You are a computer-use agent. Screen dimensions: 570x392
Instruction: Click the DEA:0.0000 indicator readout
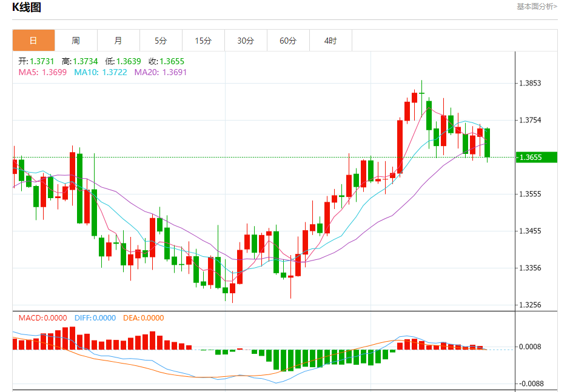pos(144,318)
